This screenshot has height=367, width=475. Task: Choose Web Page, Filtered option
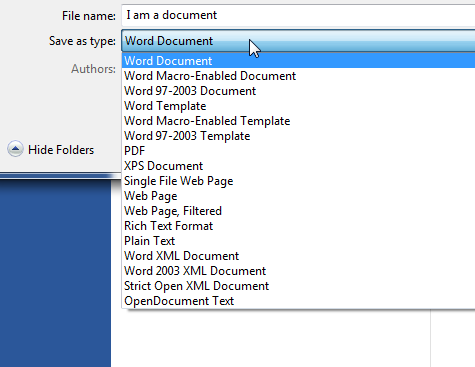pos(299,211)
